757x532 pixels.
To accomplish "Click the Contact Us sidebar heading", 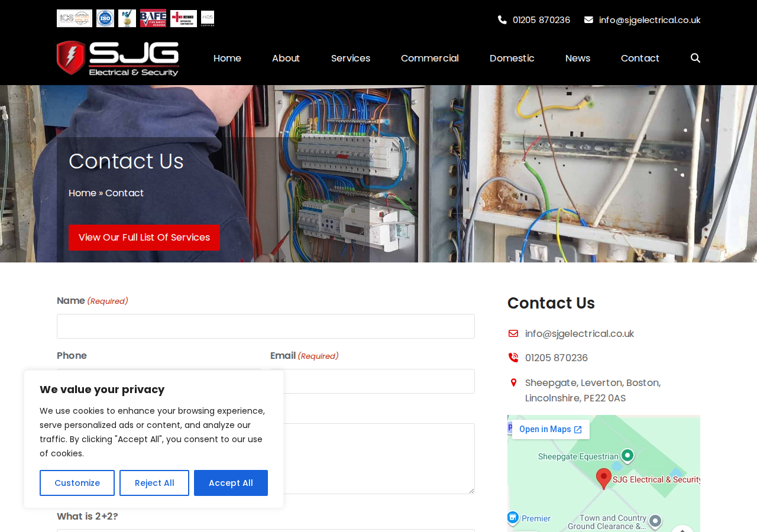I will click(x=551, y=303).
